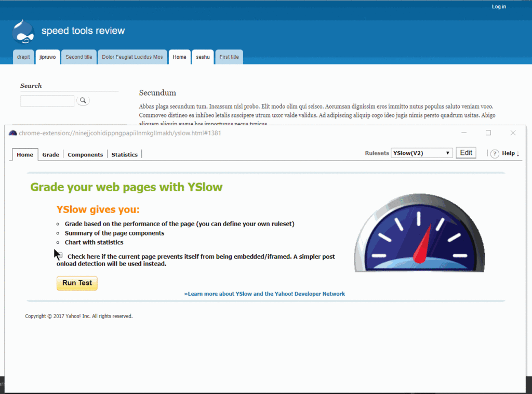Open Learn more about YSlow link
This screenshot has height=394, width=532.
[264, 294]
